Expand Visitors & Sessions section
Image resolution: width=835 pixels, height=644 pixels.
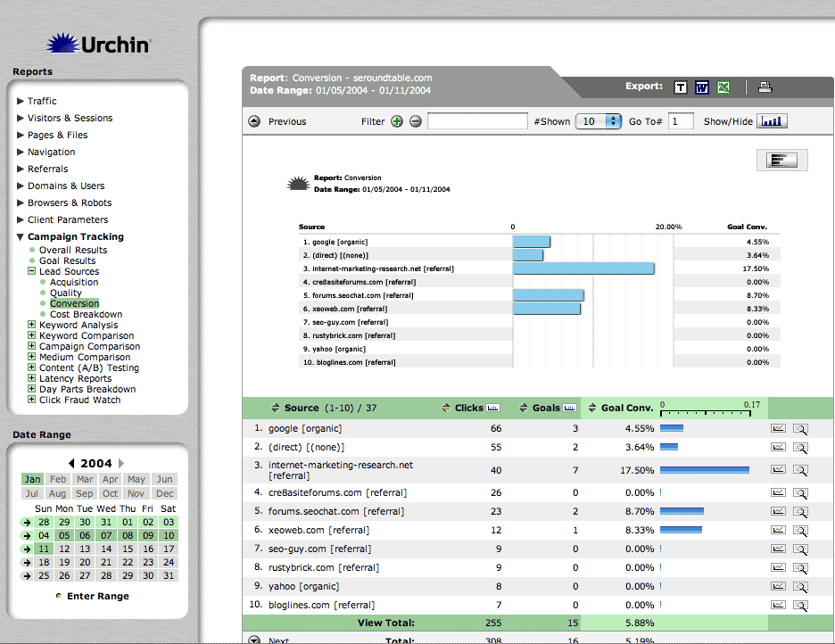21,118
